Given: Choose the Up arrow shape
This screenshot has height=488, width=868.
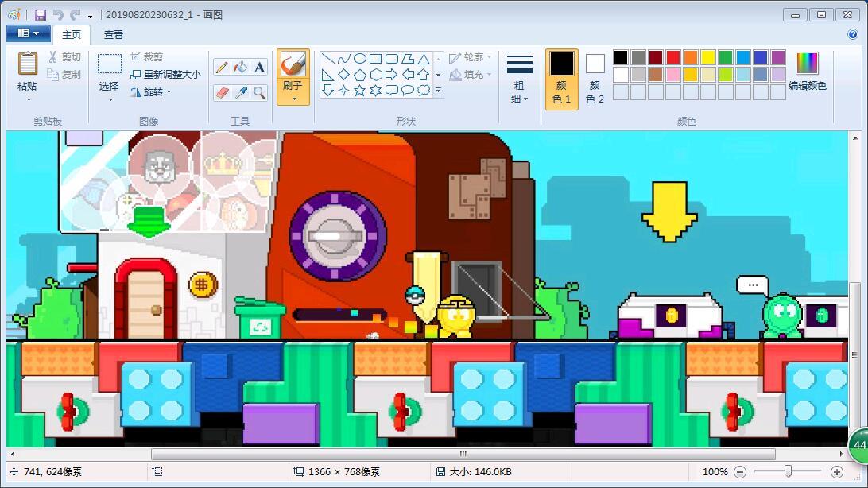Looking at the screenshot, I should tap(424, 74).
